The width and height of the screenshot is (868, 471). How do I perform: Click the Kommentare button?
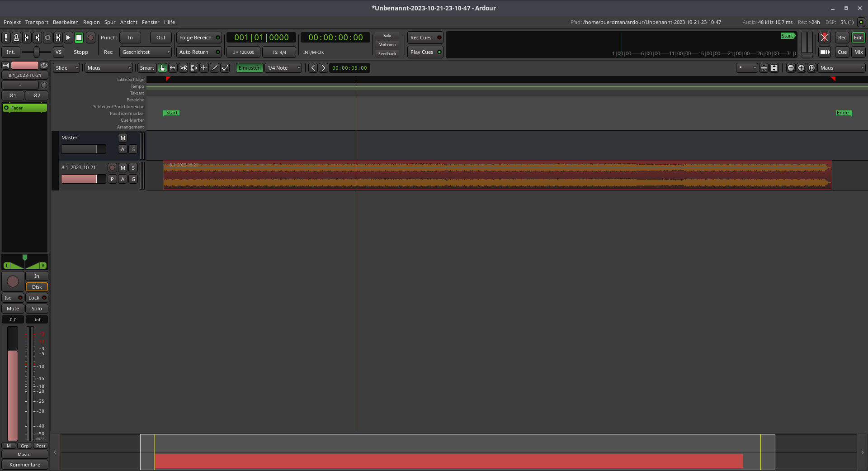pyautogui.click(x=25, y=465)
